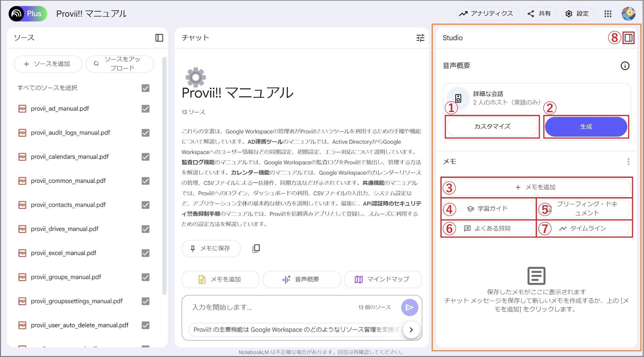
Task: Uncheck provii_user_auto_delete_manual.pdf checkbox
Action: click(146, 325)
